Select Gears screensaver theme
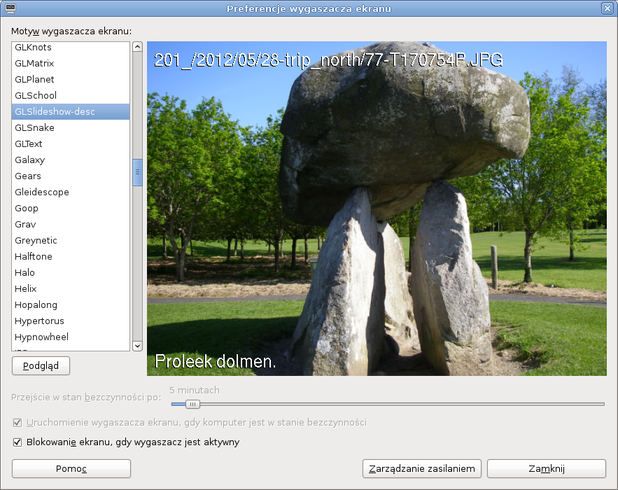Image resolution: width=618 pixels, height=490 pixels. pyautogui.click(x=71, y=176)
